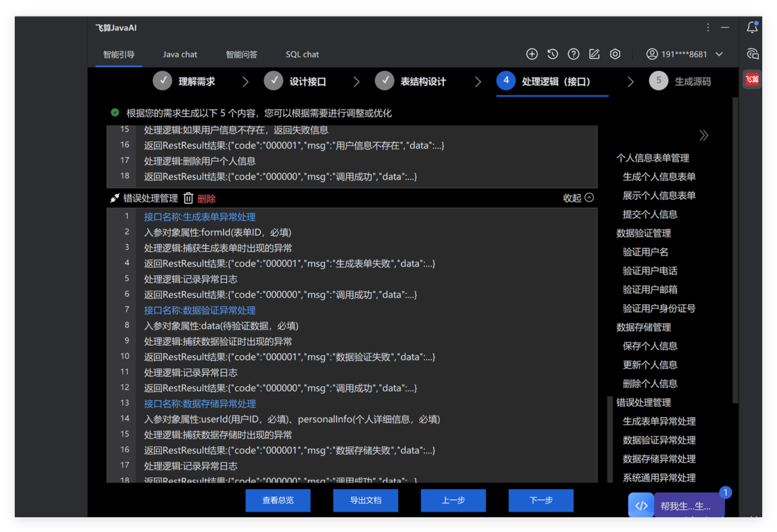Open the history clock icon
Screen dimensions: 777x532
(552, 54)
